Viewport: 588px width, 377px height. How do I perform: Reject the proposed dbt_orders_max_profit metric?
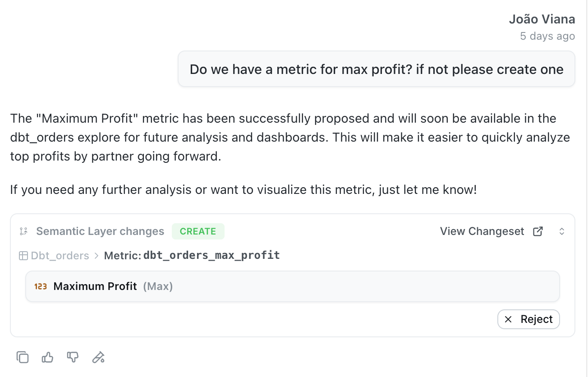click(x=528, y=319)
